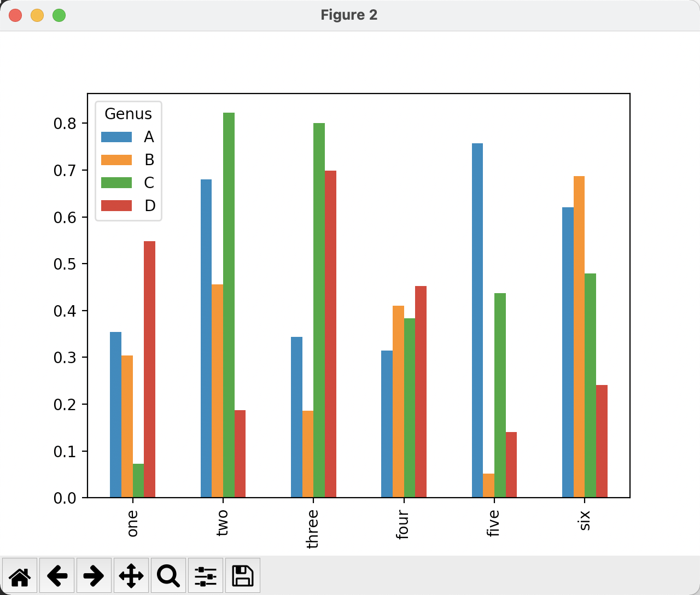Click the y-axis tick label 0.5
Viewport: 700px width, 595px height.
pos(65,264)
